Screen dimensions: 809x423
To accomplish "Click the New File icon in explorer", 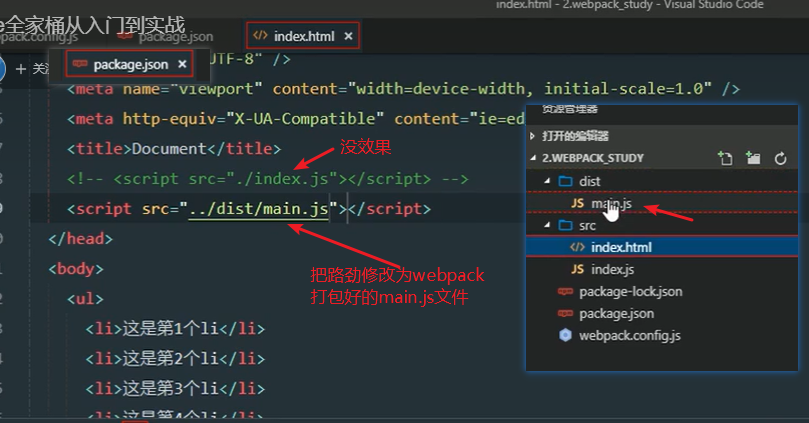I will [x=725, y=158].
